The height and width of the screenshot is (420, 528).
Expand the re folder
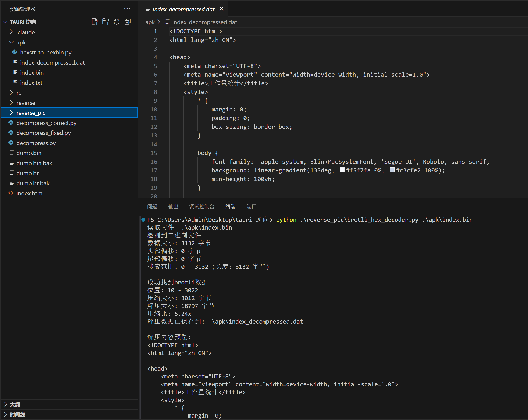click(x=11, y=93)
